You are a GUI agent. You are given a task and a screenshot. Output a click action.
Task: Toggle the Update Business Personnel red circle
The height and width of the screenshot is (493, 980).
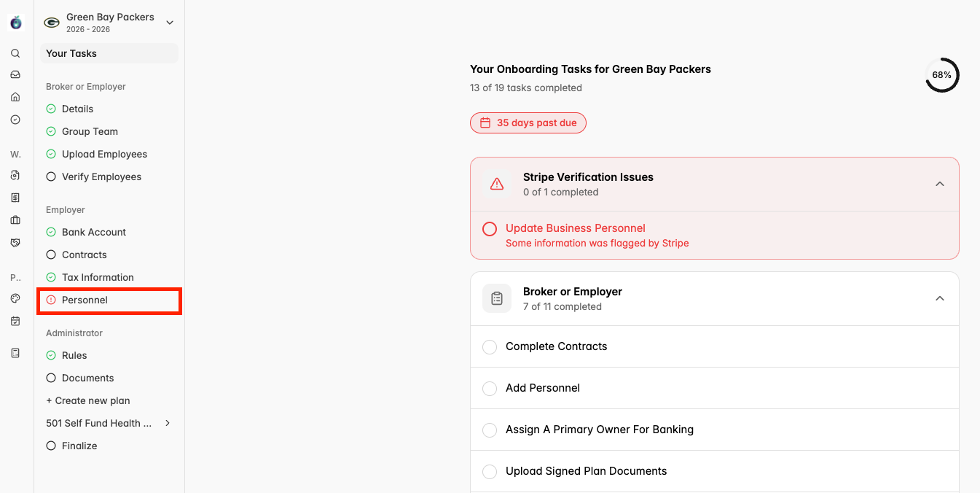click(x=490, y=229)
